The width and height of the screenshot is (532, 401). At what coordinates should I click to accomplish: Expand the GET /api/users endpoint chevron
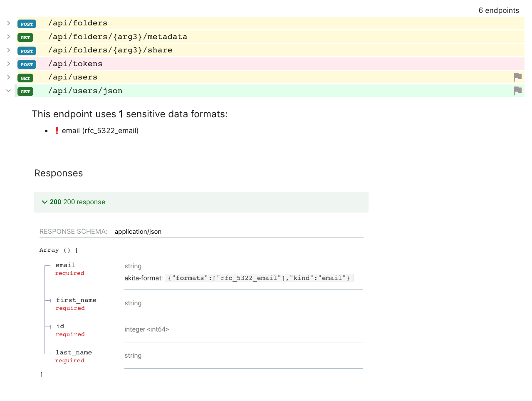[x=8, y=77]
